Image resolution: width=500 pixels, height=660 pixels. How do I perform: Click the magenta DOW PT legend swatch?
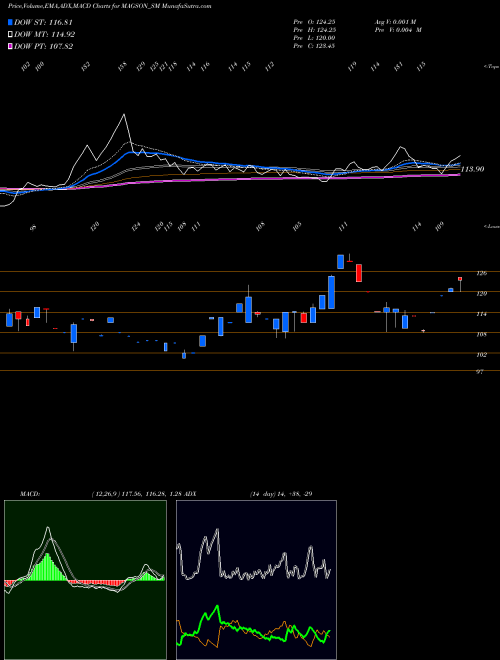click(x=10, y=46)
